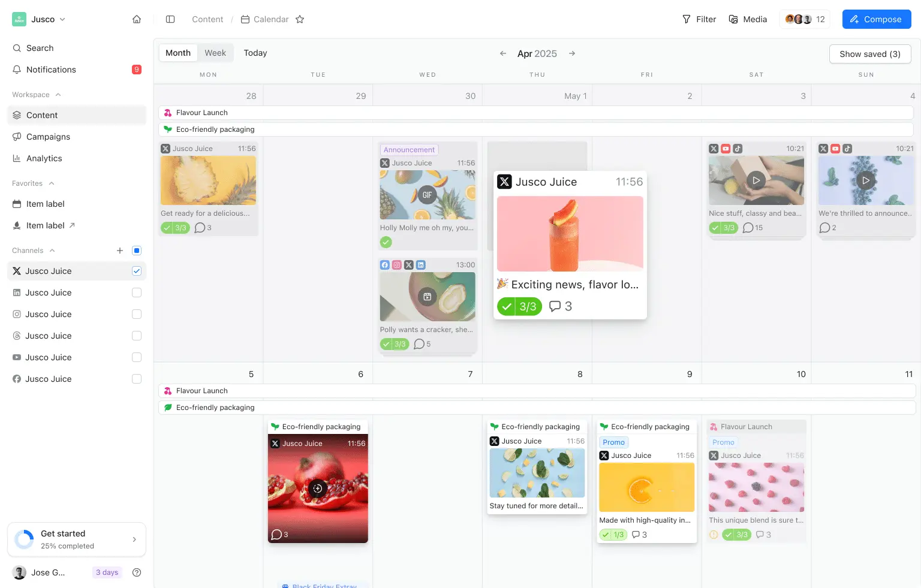Go to the next month arrow

[572, 53]
